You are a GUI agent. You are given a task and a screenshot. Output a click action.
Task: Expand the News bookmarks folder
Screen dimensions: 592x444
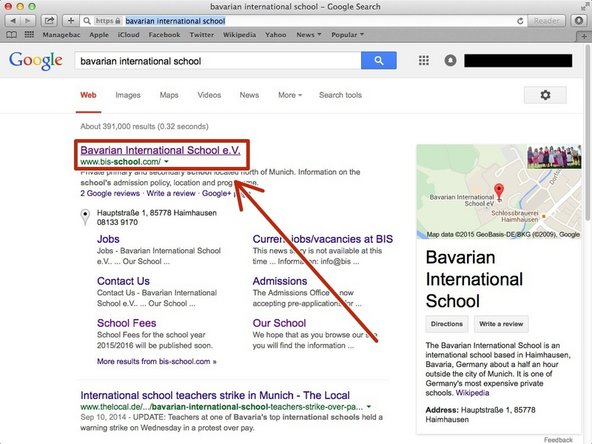point(308,35)
